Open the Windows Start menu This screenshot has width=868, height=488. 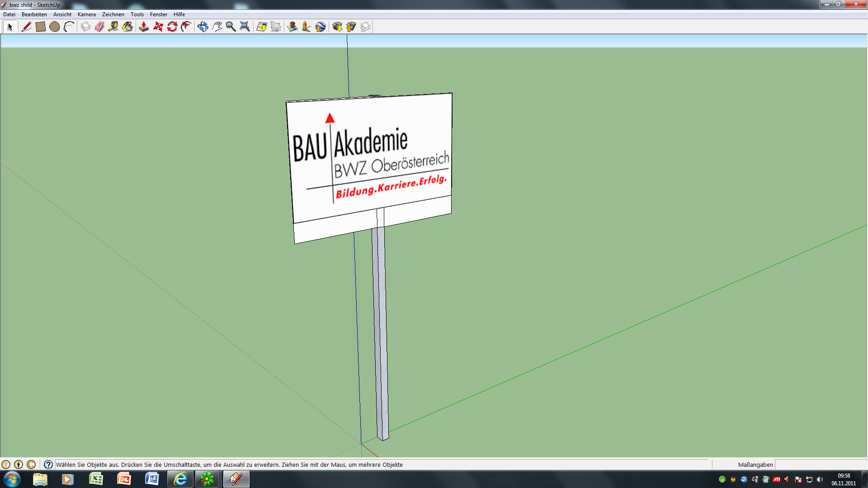[12, 479]
